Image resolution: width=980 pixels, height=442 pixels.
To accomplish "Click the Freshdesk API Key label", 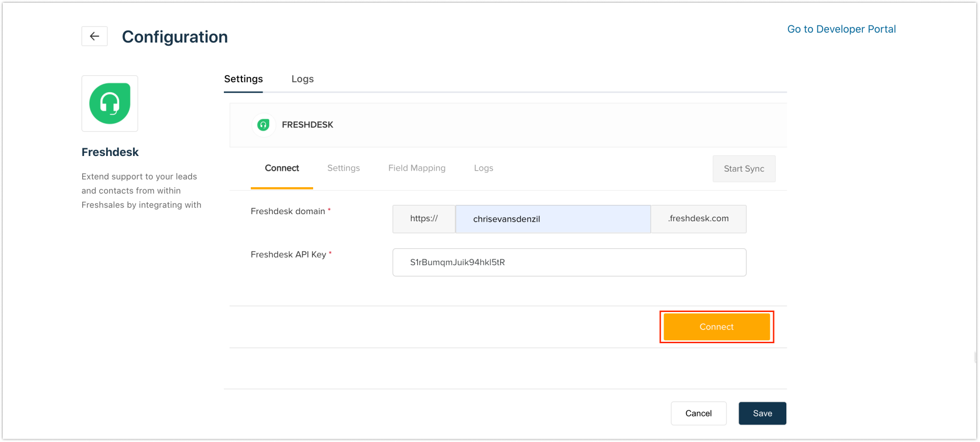I will [288, 255].
